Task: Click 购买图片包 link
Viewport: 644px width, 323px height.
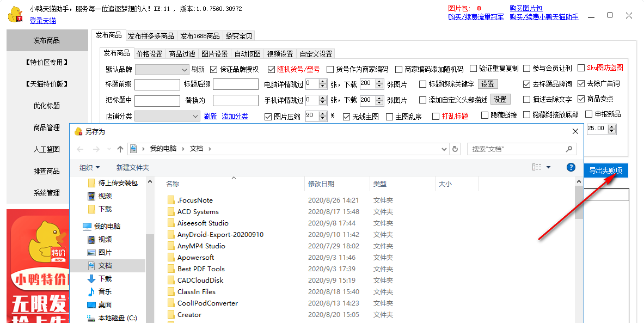Action: pyautogui.click(x=526, y=8)
